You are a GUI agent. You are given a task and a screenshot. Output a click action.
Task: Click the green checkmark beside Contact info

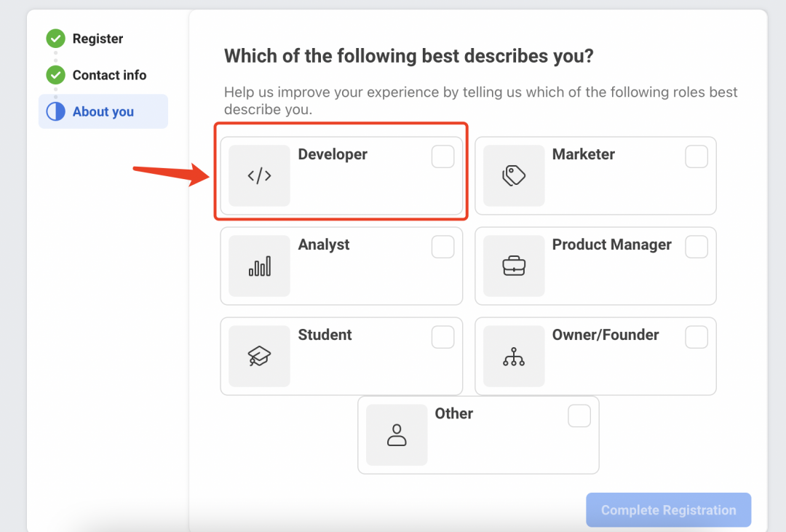pos(55,75)
